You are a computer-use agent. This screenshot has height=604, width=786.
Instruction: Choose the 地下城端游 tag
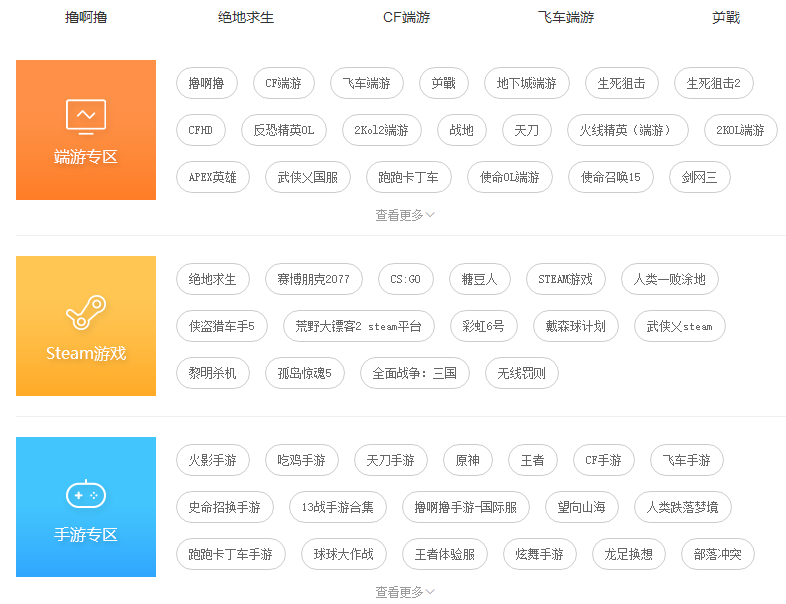[x=527, y=83]
